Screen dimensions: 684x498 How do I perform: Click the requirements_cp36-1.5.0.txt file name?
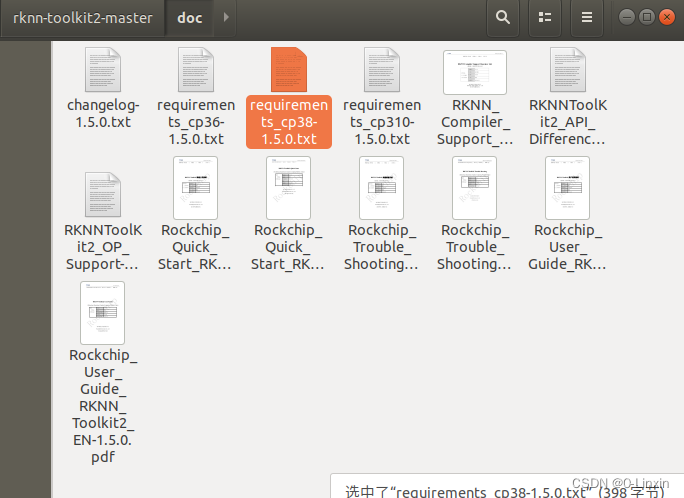point(196,122)
